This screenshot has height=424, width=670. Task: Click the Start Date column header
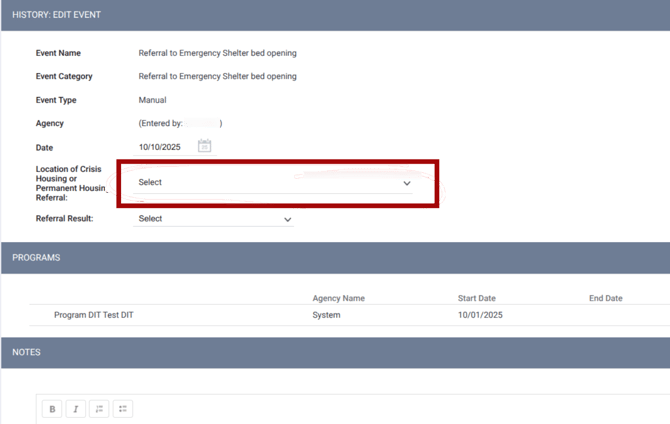[x=478, y=298]
